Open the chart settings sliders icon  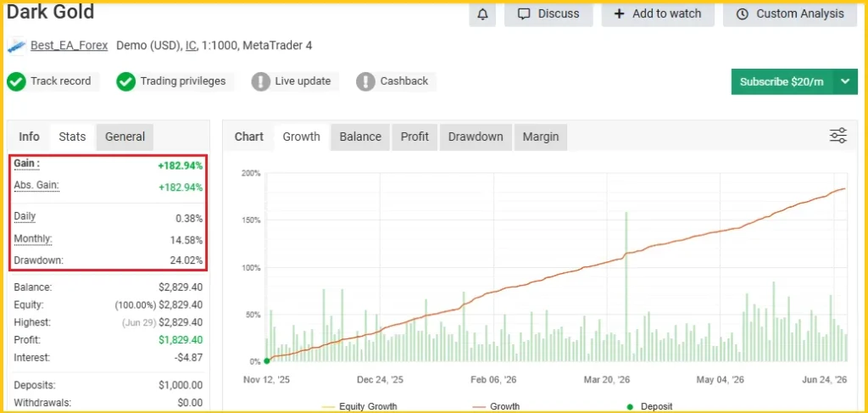838,136
